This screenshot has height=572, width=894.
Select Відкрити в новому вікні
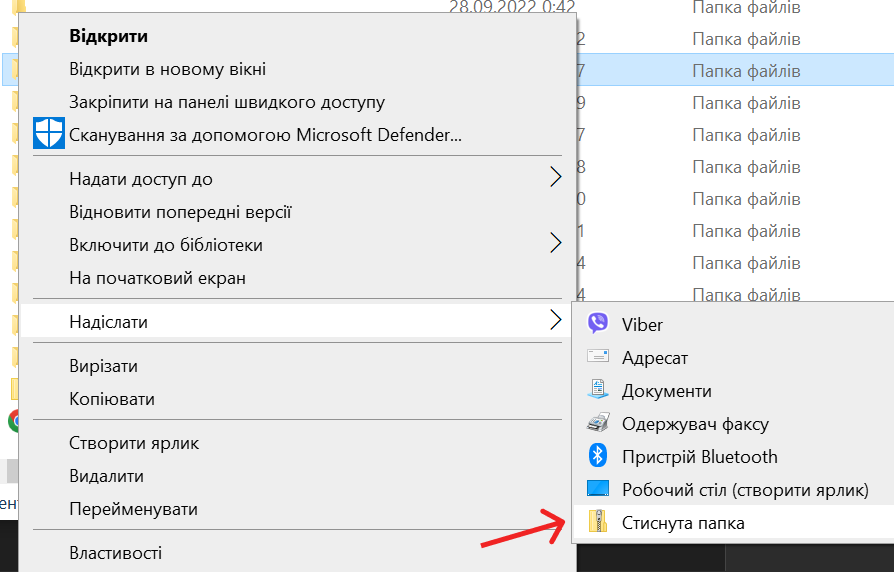[167, 69]
